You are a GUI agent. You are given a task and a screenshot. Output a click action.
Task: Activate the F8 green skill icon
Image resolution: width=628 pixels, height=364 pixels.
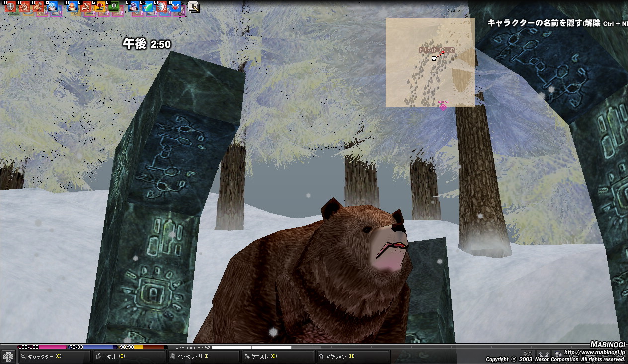click(114, 7)
